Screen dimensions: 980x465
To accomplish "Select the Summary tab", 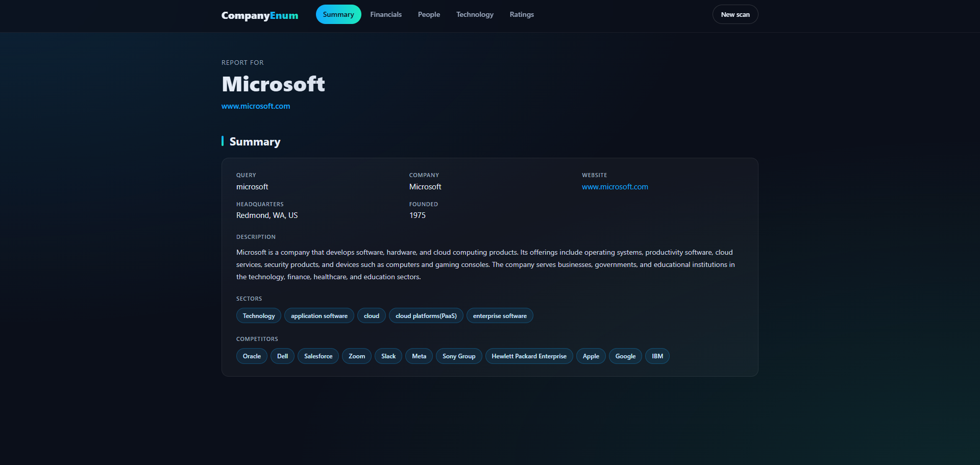I will pyautogui.click(x=338, y=14).
